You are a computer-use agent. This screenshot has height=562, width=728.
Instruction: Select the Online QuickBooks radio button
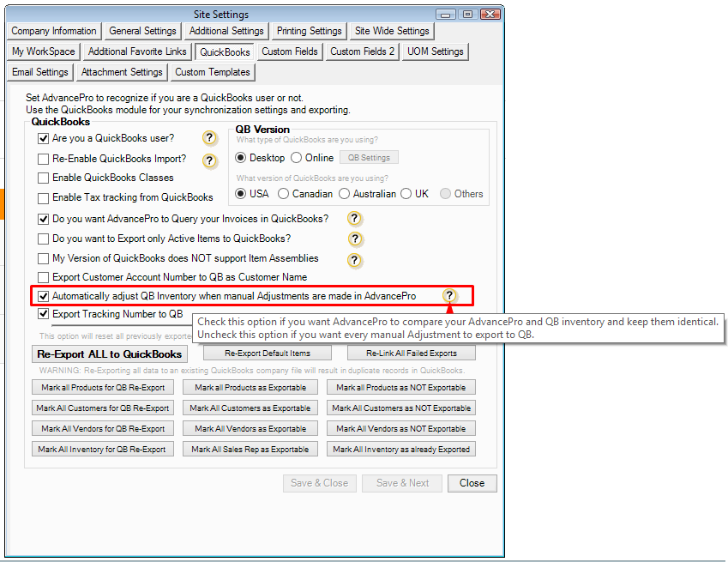[297, 158]
